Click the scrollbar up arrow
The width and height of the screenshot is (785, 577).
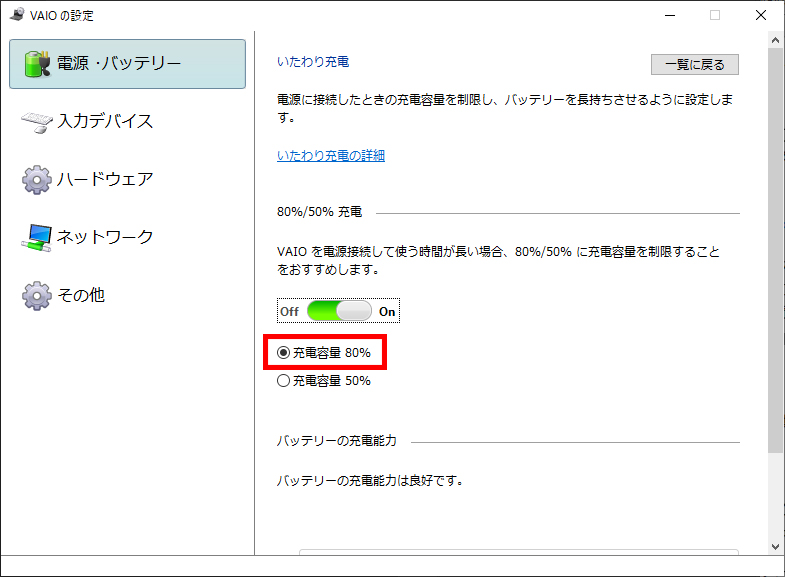click(x=775, y=40)
